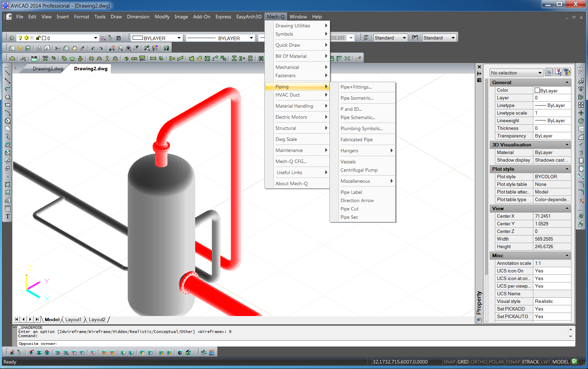Select the Text tool in left toolbar
Screen dimensions: 588x369
click(7, 217)
